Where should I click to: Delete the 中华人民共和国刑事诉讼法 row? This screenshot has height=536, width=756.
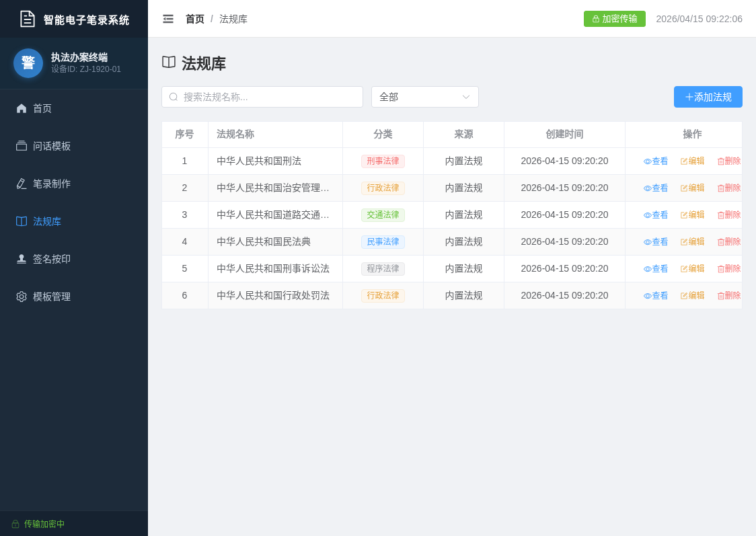(x=729, y=268)
